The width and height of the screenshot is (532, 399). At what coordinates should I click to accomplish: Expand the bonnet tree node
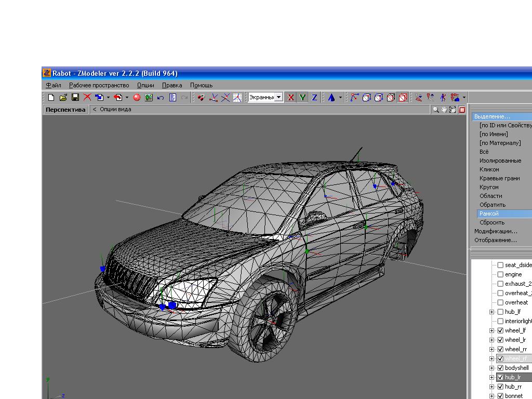coord(491,396)
